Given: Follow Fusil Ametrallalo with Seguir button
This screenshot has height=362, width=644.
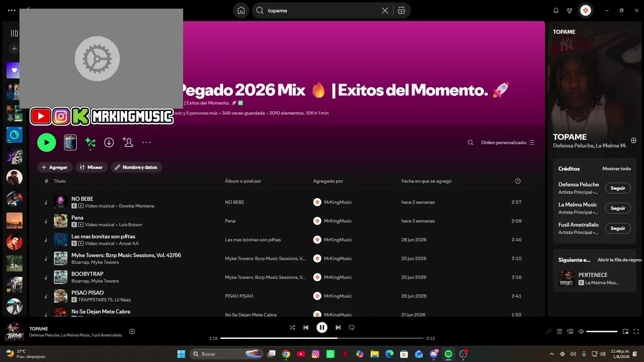Looking at the screenshot, I should coord(618,228).
